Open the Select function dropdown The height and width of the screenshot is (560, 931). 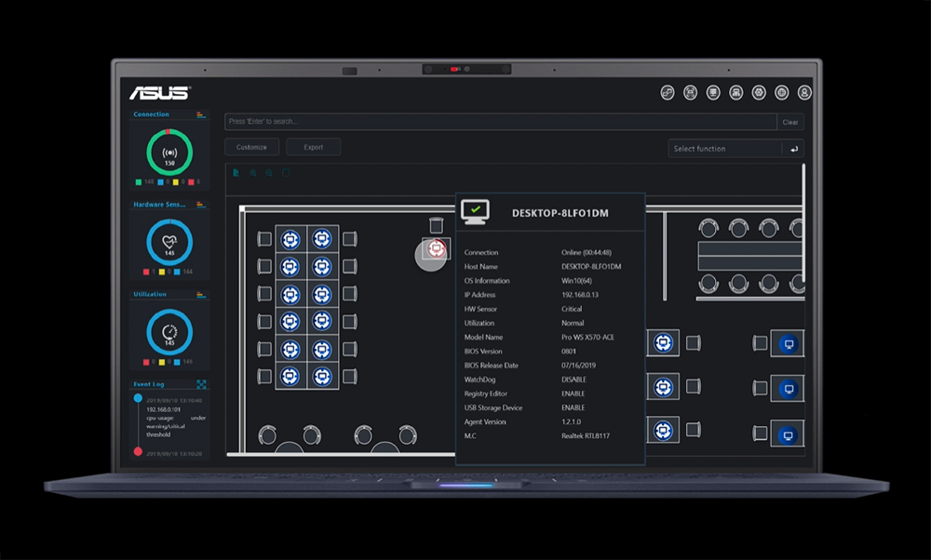coord(726,149)
